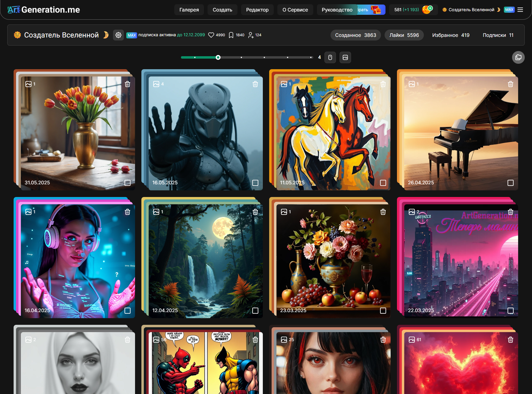Open the hamburger menu in header

pos(520,10)
